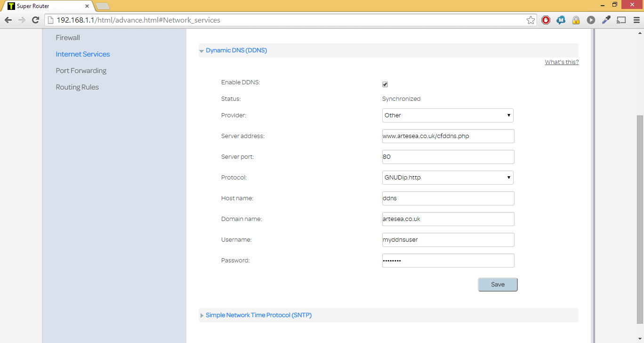Collapse the Dynamic DNS (DDNS) section
The width and height of the screenshot is (644, 343).
pos(201,51)
